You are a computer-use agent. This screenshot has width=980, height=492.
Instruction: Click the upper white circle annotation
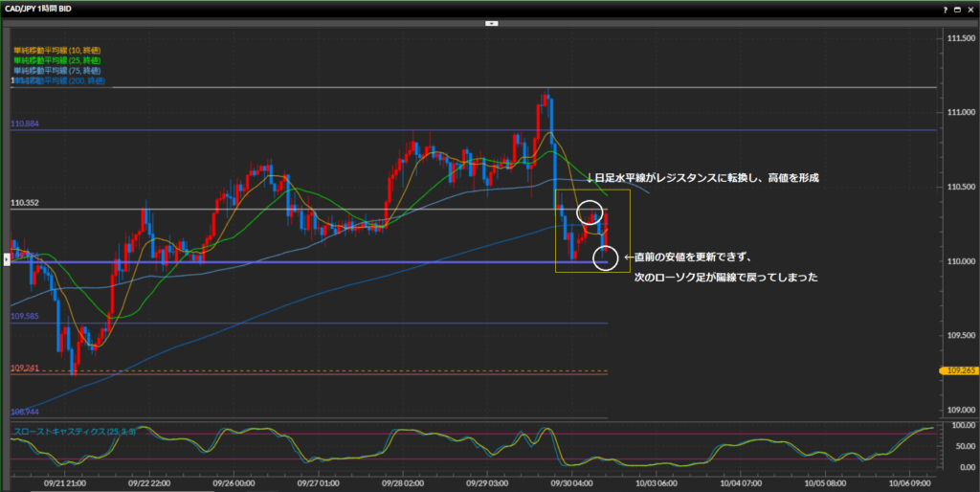point(590,213)
